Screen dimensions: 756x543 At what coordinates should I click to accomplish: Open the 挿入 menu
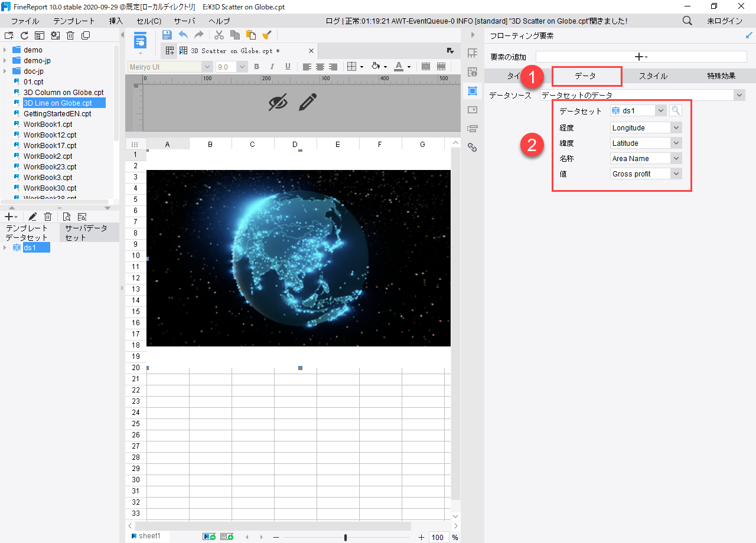click(x=116, y=21)
